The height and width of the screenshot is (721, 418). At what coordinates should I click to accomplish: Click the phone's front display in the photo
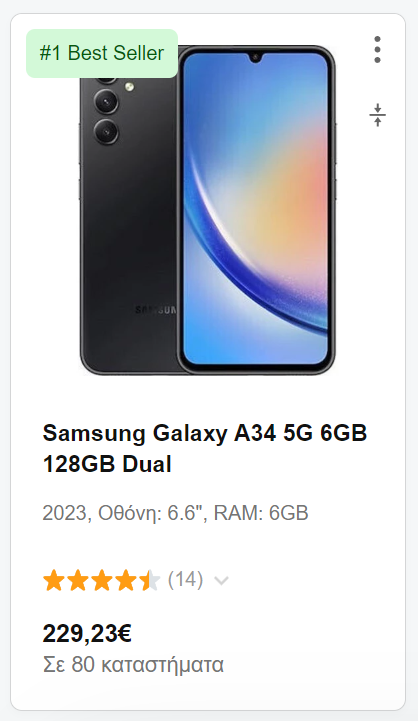point(256,209)
